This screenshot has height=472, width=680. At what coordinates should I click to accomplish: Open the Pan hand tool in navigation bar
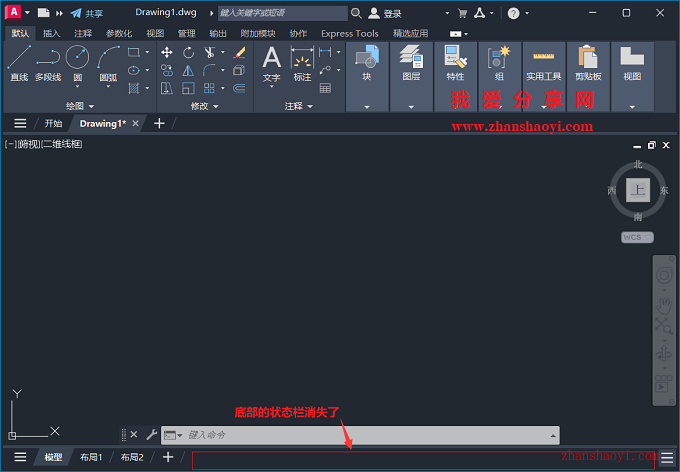[x=664, y=305]
